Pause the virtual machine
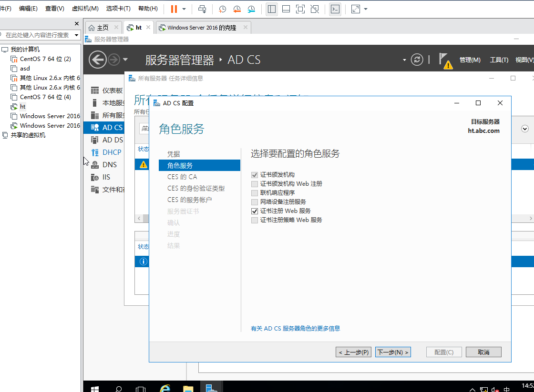This screenshot has height=392, width=534. tap(174, 9)
